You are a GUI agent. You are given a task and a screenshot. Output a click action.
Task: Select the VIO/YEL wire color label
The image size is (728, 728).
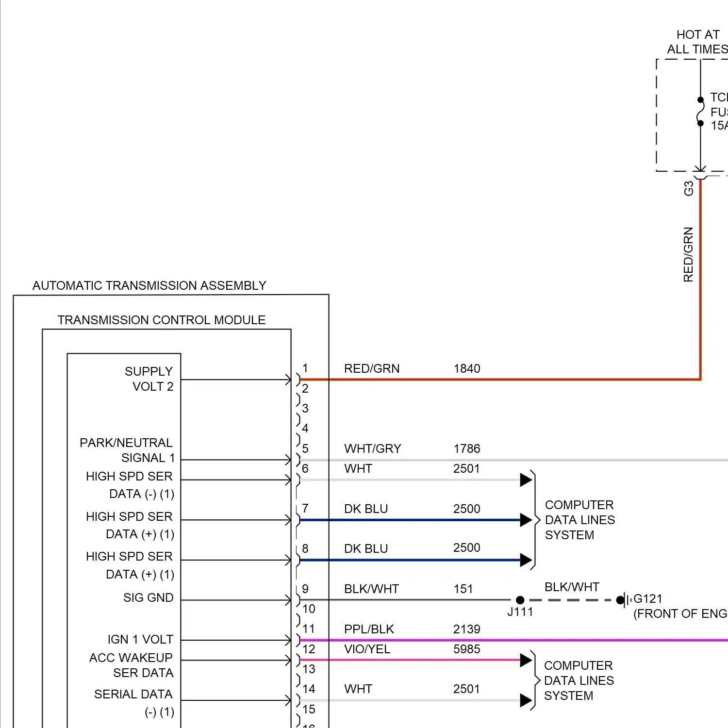[x=367, y=649]
